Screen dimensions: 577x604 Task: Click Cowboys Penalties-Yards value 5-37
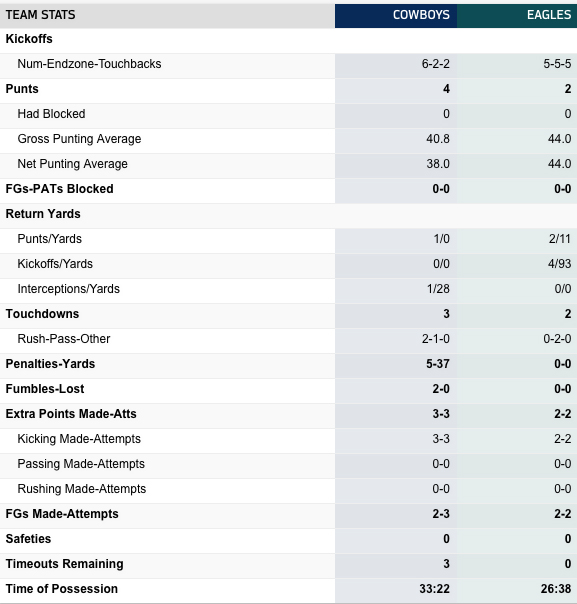(x=438, y=364)
